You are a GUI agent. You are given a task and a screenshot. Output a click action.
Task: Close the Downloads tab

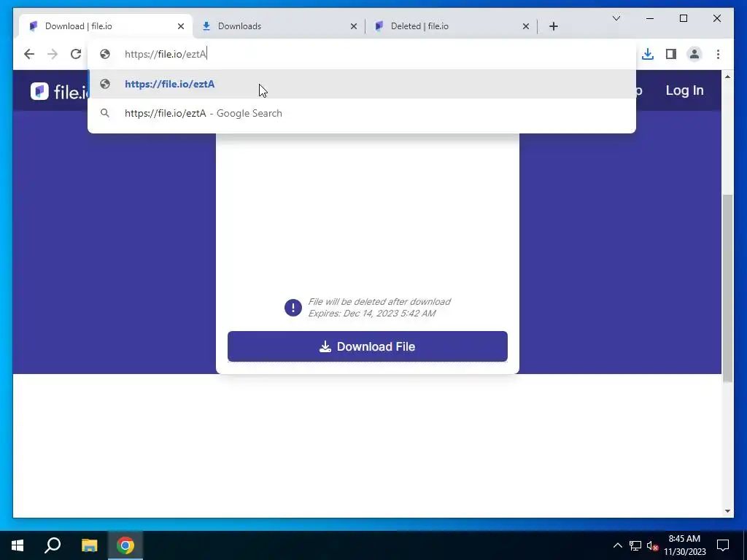tap(354, 26)
